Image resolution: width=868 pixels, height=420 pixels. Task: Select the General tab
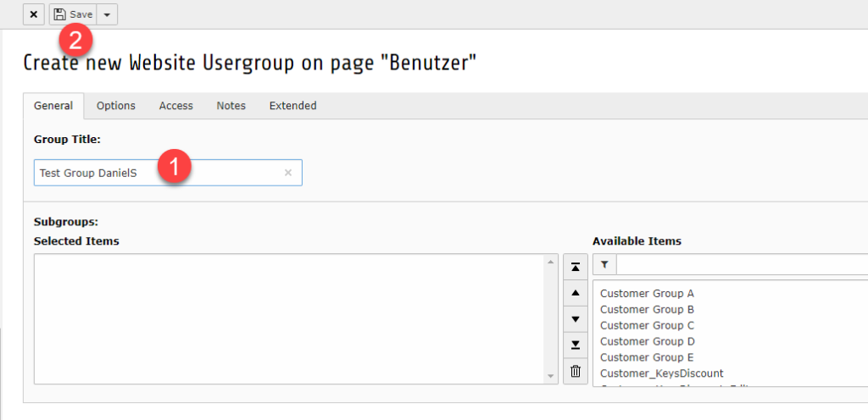coord(53,106)
